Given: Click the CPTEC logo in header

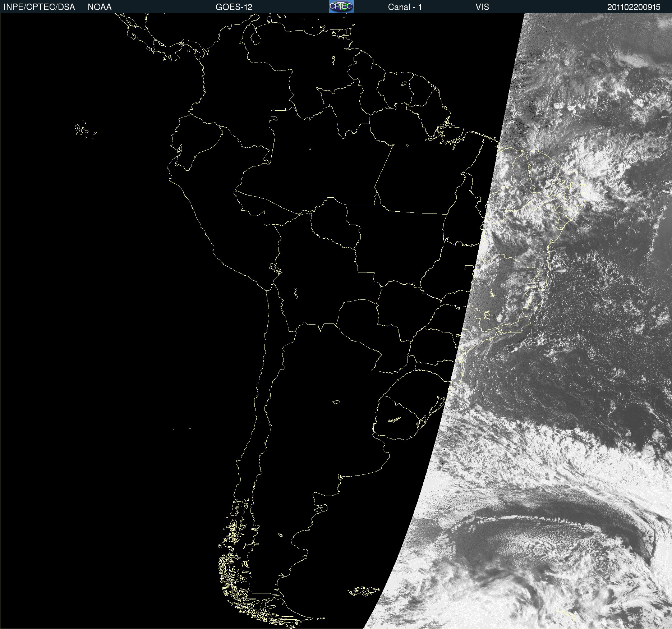Looking at the screenshot, I should click(341, 6).
